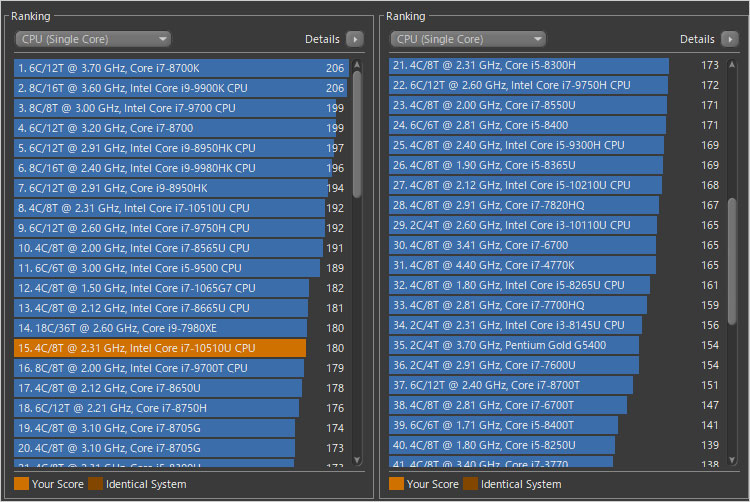Click left panel scrollbar down arrow
750x502 pixels.
pos(357,460)
